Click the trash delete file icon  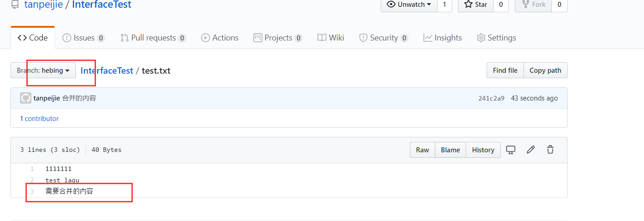click(550, 150)
